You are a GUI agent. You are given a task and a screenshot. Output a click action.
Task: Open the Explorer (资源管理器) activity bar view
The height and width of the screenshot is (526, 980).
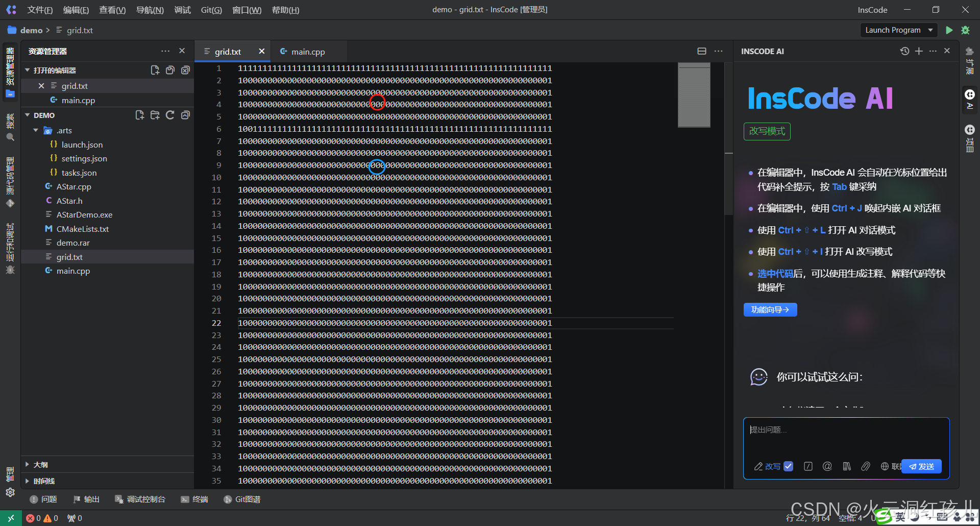[x=10, y=71]
